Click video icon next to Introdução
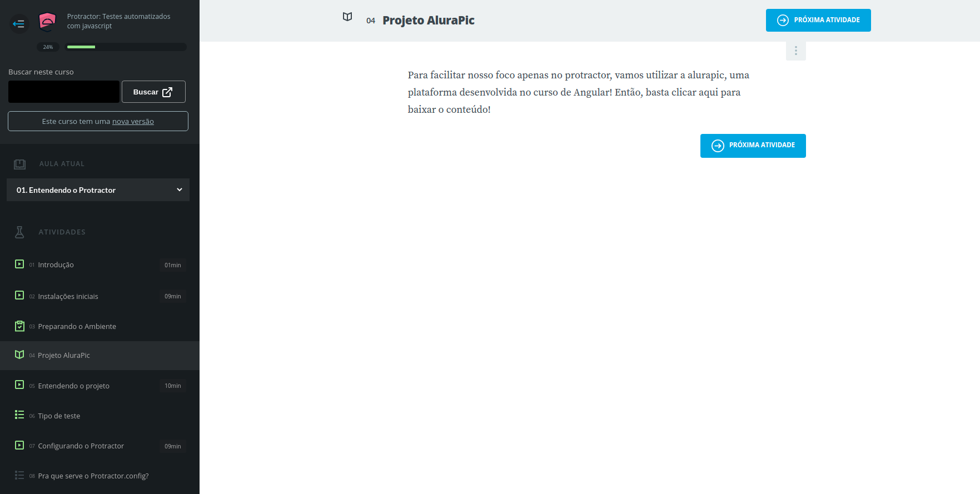 (19, 265)
